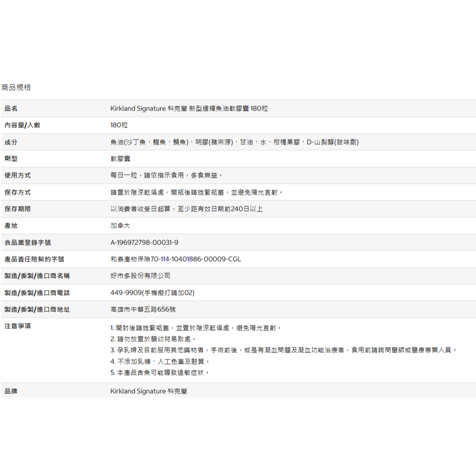Image resolution: width=476 pixels, height=476 pixels.
Task: Click the 注意事項 row label
Action: (18, 326)
